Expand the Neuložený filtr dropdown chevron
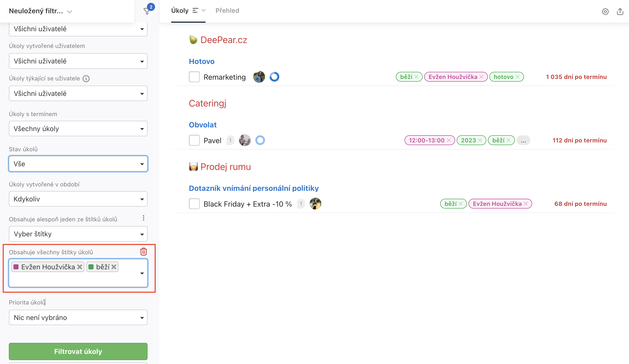The image size is (629, 364). pos(70,12)
